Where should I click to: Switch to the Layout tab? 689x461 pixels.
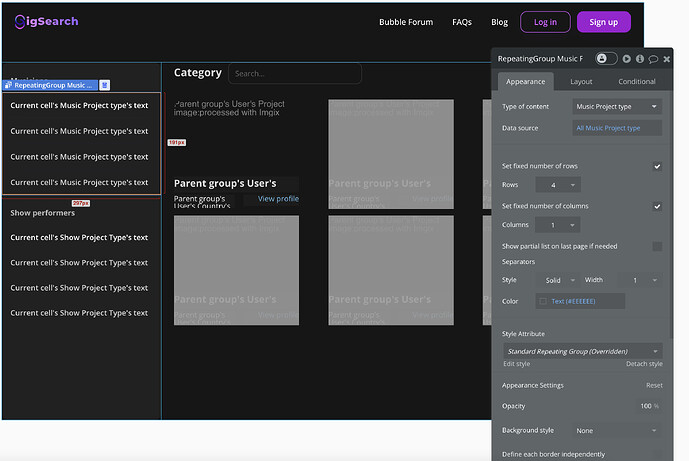(581, 82)
